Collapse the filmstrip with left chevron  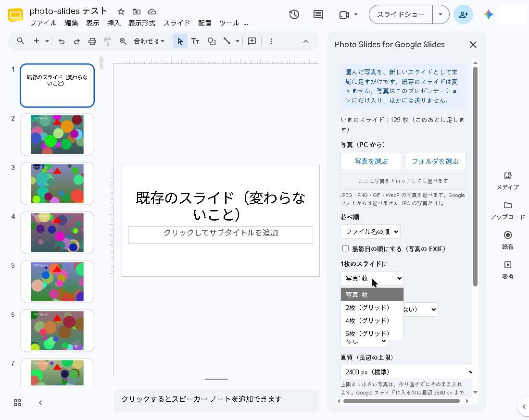click(x=40, y=403)
